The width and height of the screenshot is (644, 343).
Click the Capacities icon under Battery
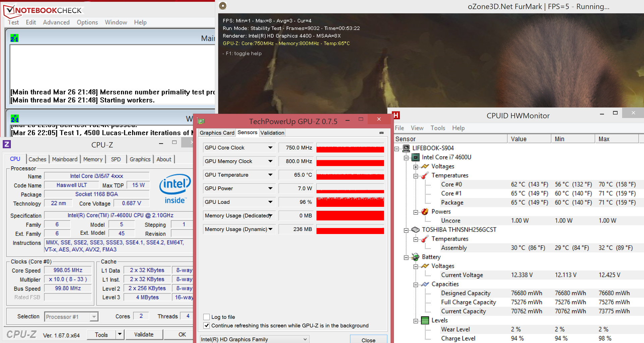(x=425, y=284)
